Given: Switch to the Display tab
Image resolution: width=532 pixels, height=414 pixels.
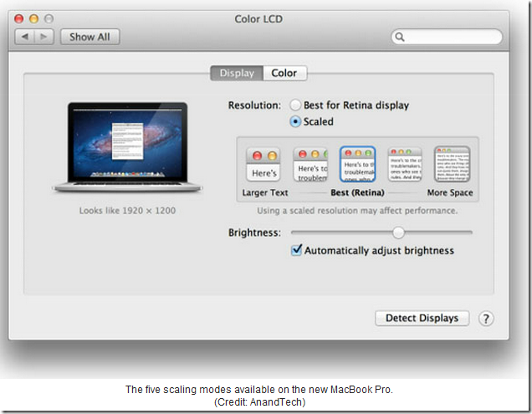Looking at the screenshot, I should (x=237, y=73).
